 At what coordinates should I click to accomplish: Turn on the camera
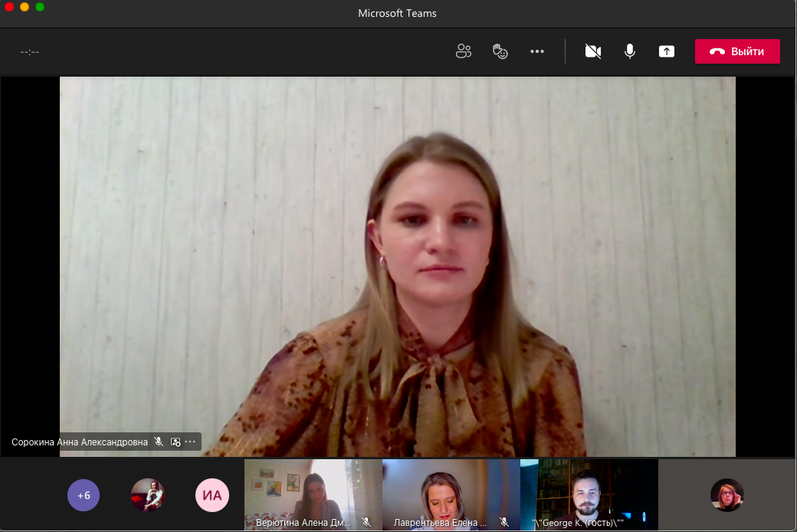(x=592, y=51)
